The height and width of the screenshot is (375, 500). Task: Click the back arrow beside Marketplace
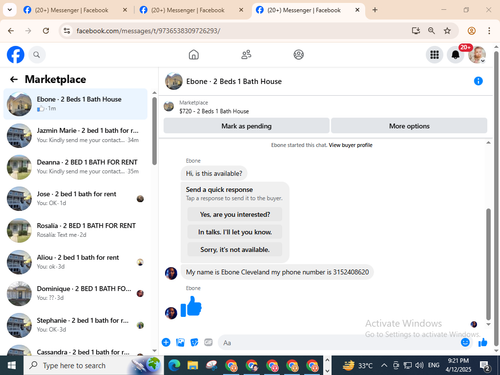14,79
